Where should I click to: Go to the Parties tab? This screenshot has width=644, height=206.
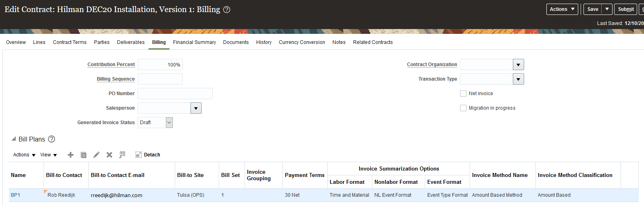[102, 42]
